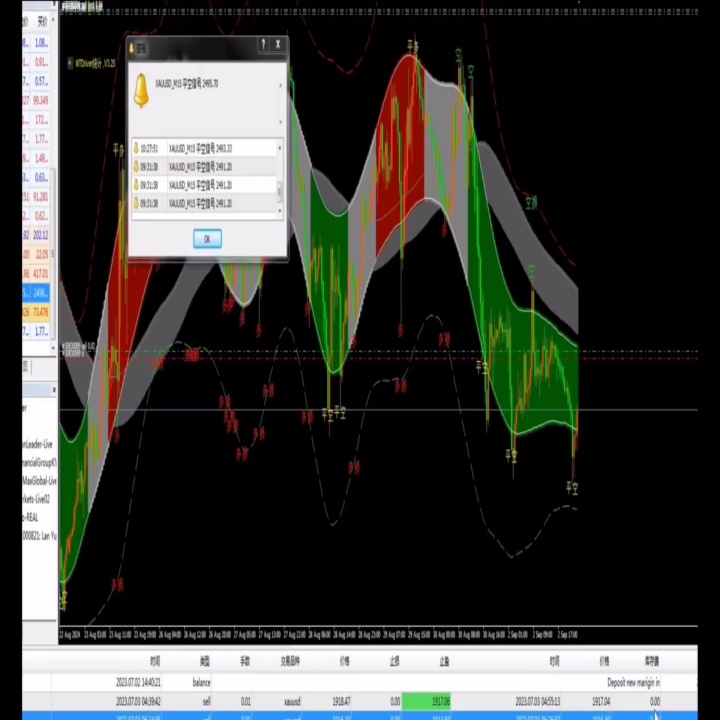Expand the MTDriver indicator label box

pyautogui.click(x=70, y=63)
